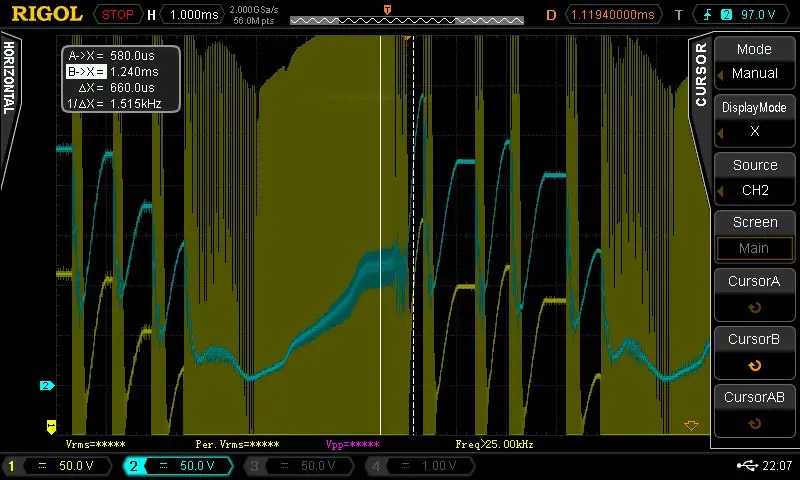Image resolution: width=800 pixels, height=480 pixels.
Task: Toggle the disabled channel 3 label
Action: point(299,466)
